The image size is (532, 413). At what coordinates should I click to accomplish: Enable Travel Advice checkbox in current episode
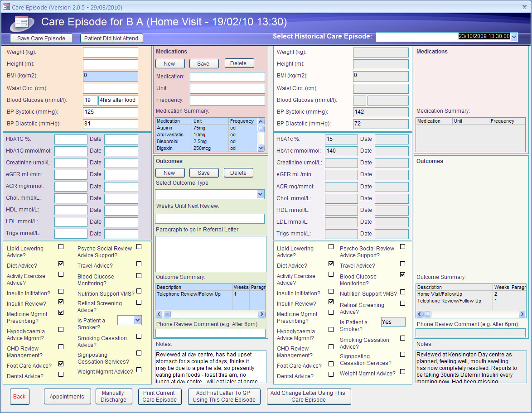139,264
